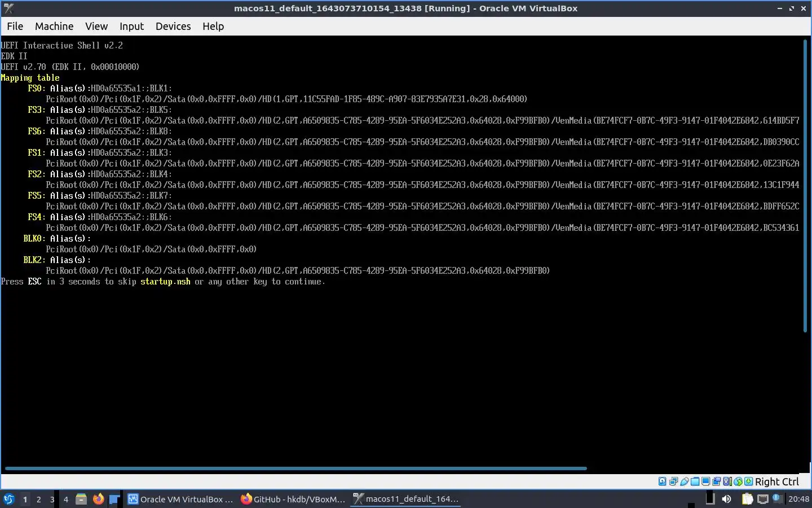Click the recording status icon
The width and height of the screenshot is (812, 508).
716,481
